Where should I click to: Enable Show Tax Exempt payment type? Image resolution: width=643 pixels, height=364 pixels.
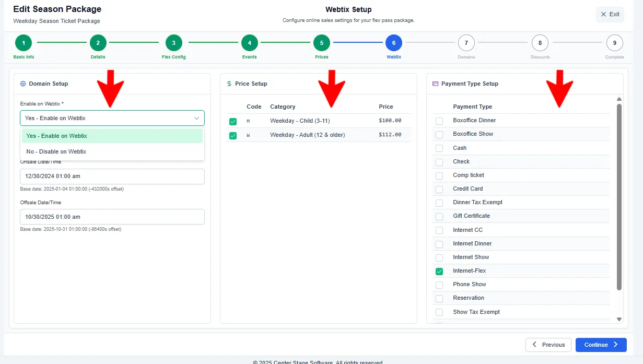click(439, 312)
